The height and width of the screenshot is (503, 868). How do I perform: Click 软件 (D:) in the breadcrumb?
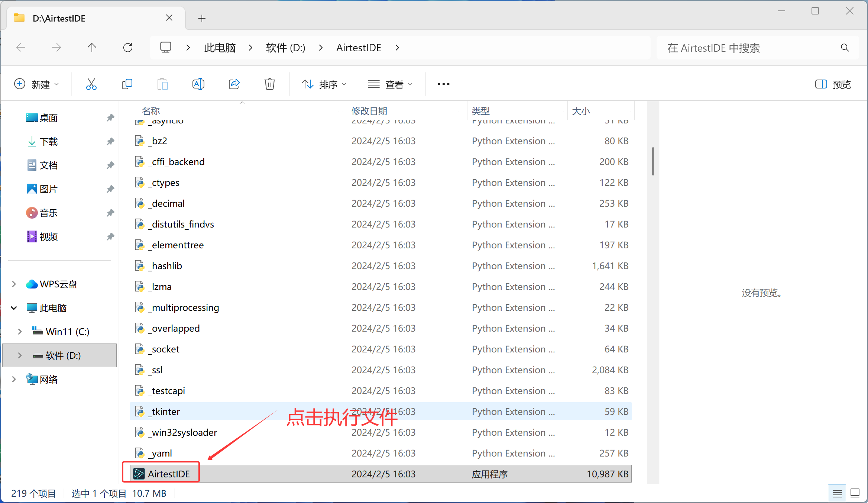[x=285, y=48]
